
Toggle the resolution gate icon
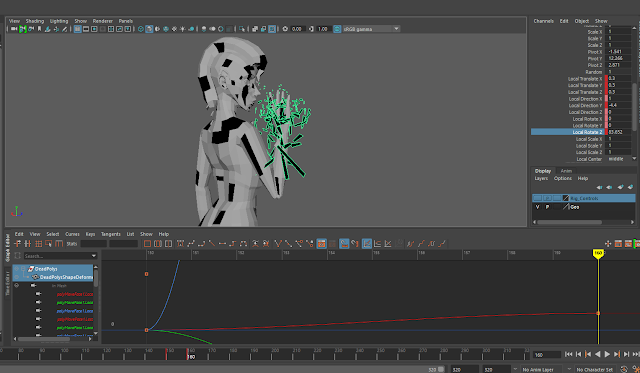click(94, 29)
